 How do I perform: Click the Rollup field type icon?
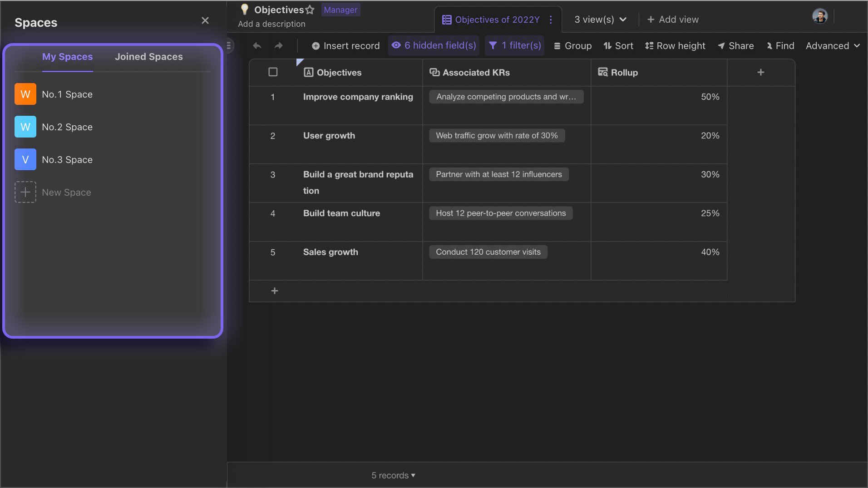(603, 72)
